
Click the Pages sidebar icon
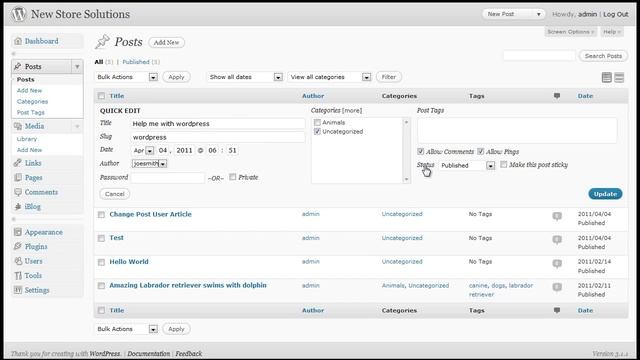tap(18, 178)
